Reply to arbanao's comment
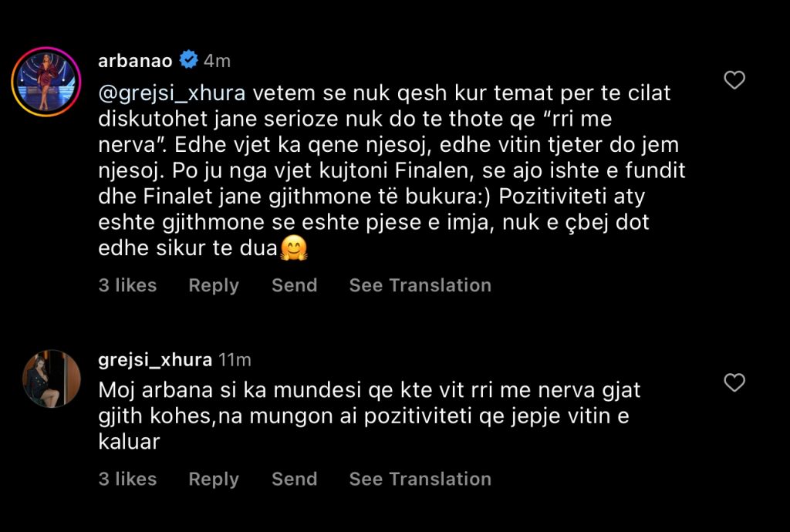Screen dimensions: 790x532 (x=214, y=285)
